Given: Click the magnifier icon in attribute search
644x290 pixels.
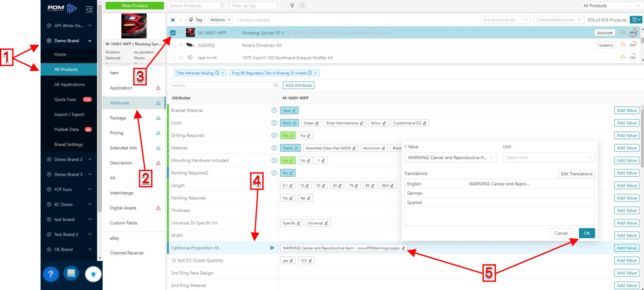Looking at the screenshot, I should click(276, 85).
